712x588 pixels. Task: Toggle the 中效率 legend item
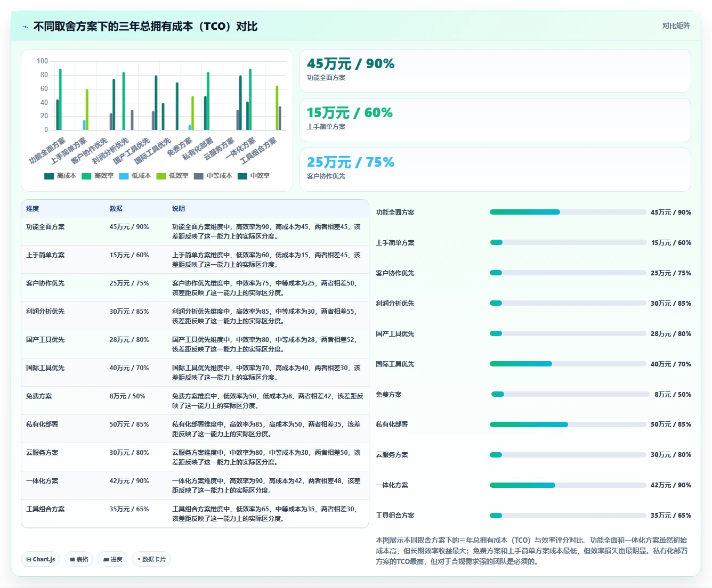click(254, 176)
